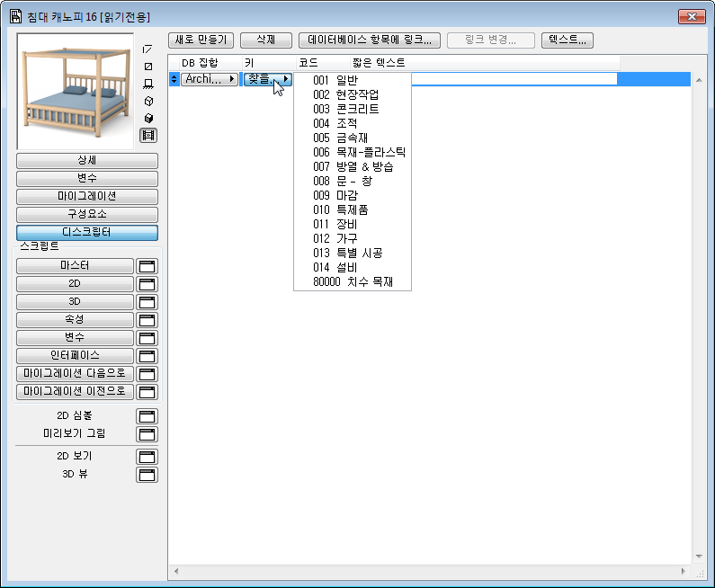Image resolution: width=715 pixels, height=588 pixels.
Task: Click the 텍스트... button
Action: pos(568,40)
